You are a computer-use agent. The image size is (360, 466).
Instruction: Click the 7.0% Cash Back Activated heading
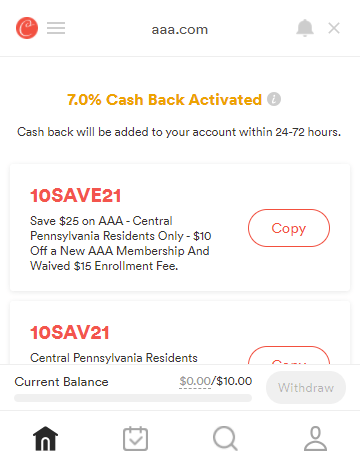[164, 100]
